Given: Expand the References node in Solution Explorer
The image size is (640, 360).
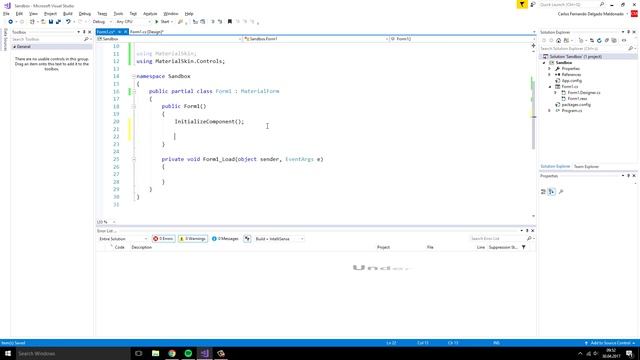Looking at the screenshot, I should coord(549,75).
